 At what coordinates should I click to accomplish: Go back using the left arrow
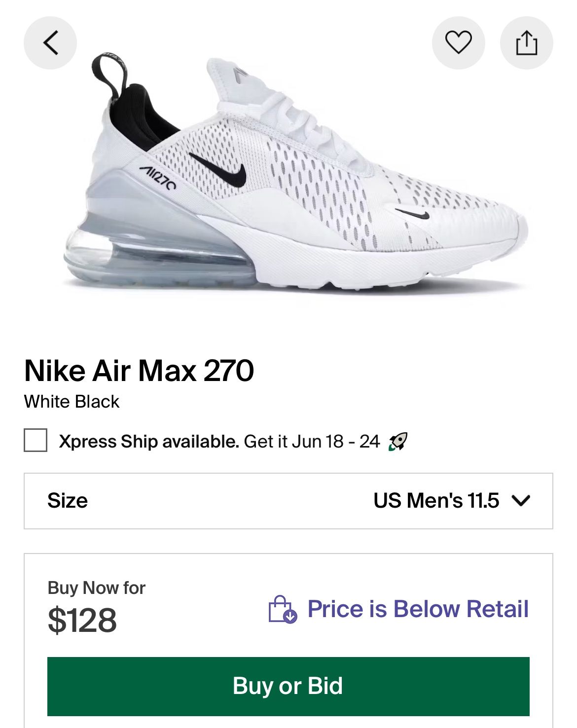(x=50, y=43)
